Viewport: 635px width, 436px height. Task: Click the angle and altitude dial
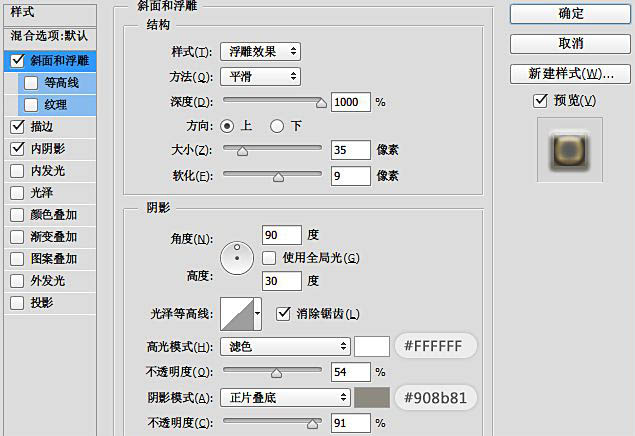[x=237, y=258]
